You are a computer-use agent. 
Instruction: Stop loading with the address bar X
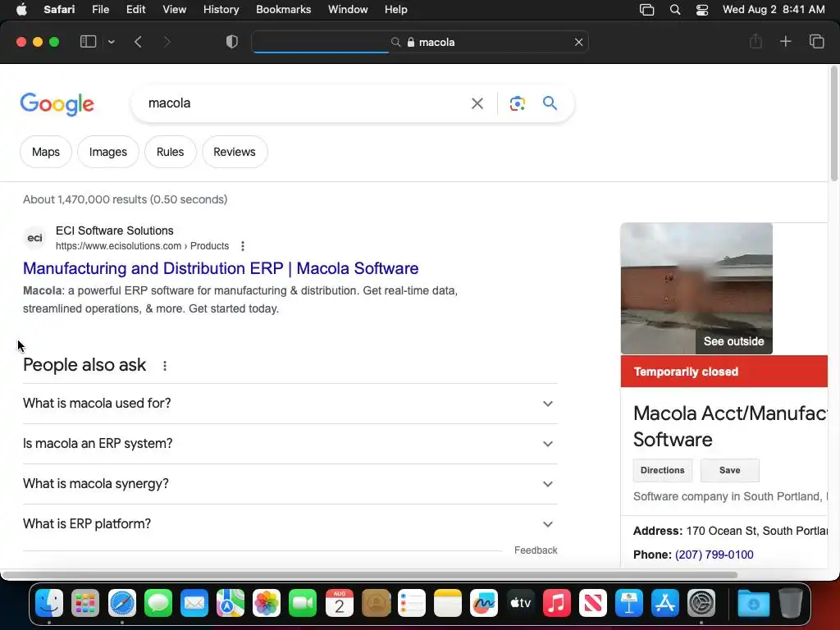(578, 42)
